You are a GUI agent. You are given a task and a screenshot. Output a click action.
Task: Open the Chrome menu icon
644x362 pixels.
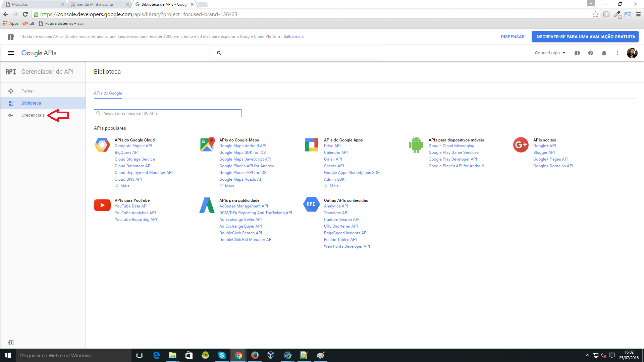tap(638, 14)
